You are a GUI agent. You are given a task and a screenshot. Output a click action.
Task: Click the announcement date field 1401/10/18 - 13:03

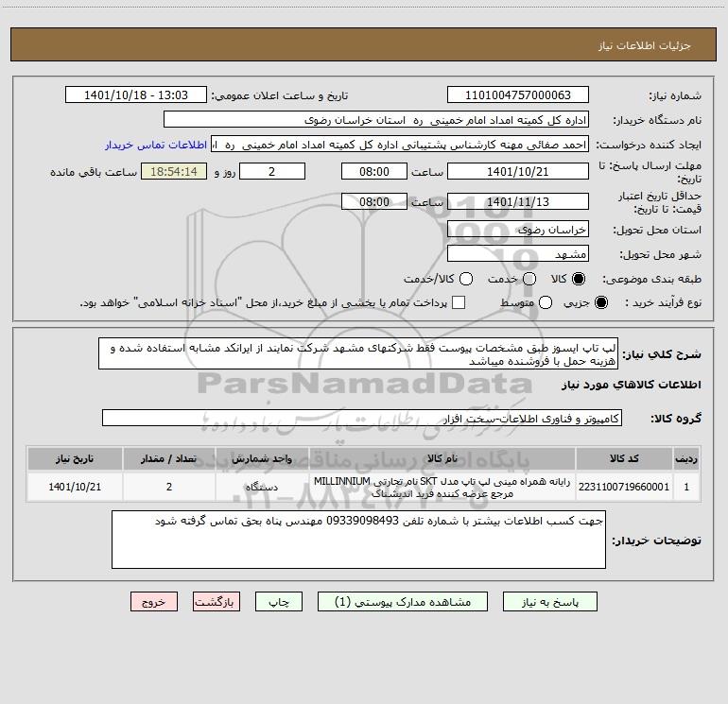click(x=136, y=95)
